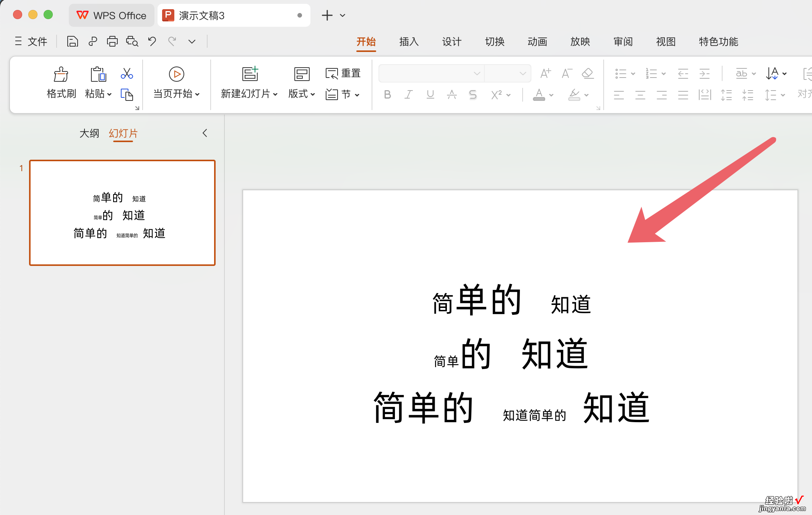Image resolution: width=812 pixels, height=515 pixels.
Task: Click the Save icon in quick toolbar
Action: click(72, 41)
